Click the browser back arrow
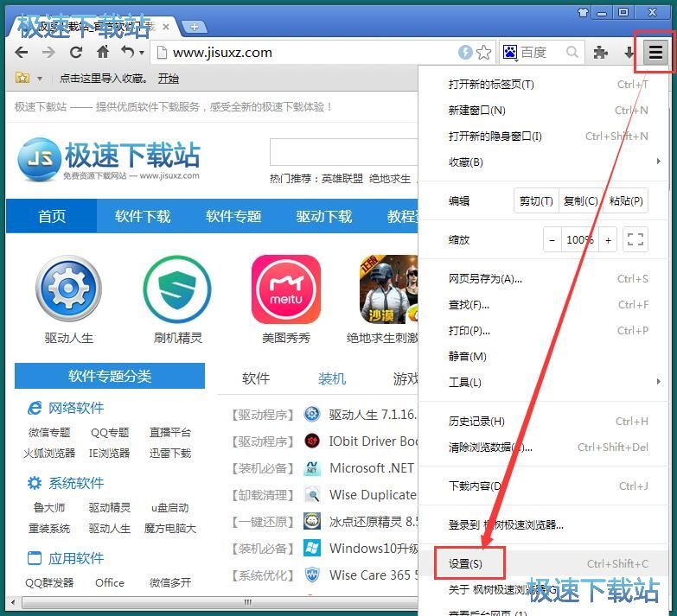This screenshot has width=677, height=616. click(21, 53)
